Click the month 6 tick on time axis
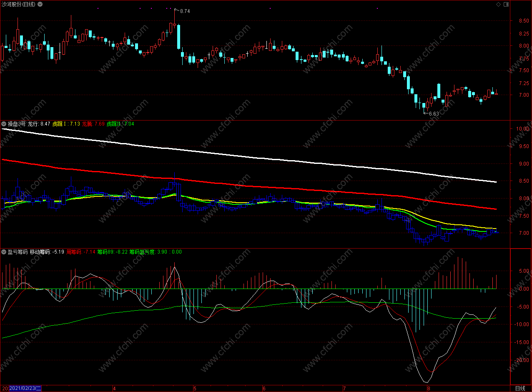This screenshot has width=532, height=392. pyautogui.click(x=264, y=388)
